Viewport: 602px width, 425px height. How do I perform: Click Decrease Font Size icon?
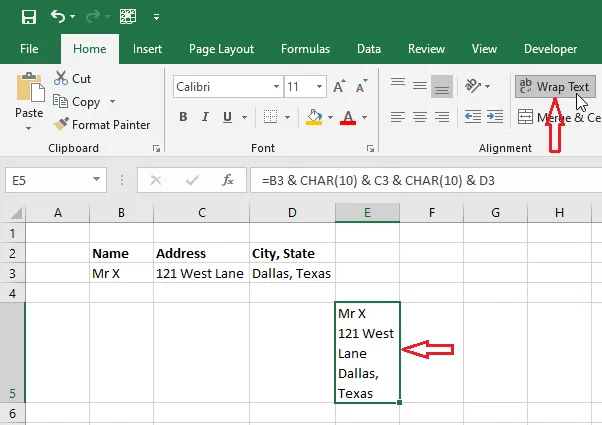(362, 86)
